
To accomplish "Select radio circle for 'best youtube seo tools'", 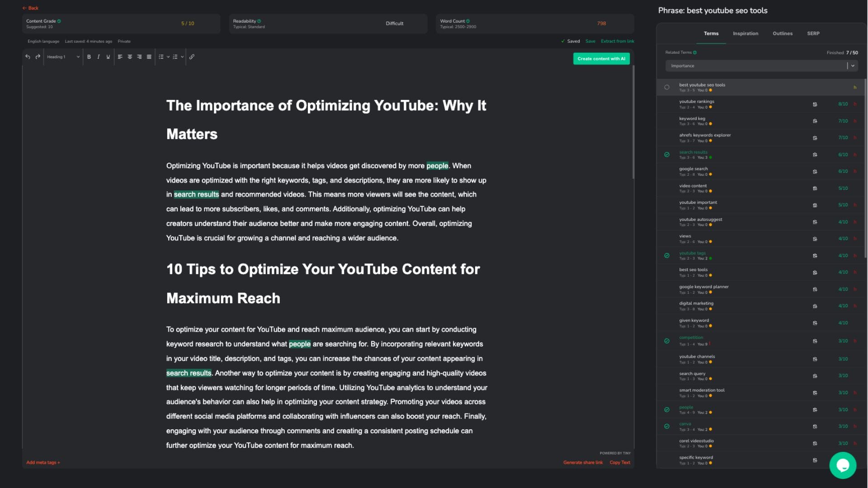I will [x=667, y=88].
